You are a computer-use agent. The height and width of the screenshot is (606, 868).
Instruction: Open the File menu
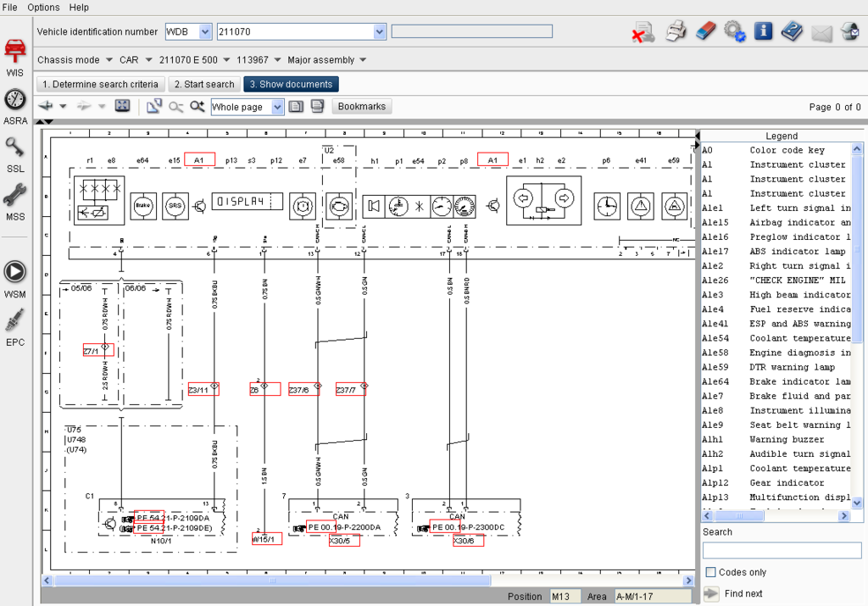pyautogui.click(x=10, y=7)
